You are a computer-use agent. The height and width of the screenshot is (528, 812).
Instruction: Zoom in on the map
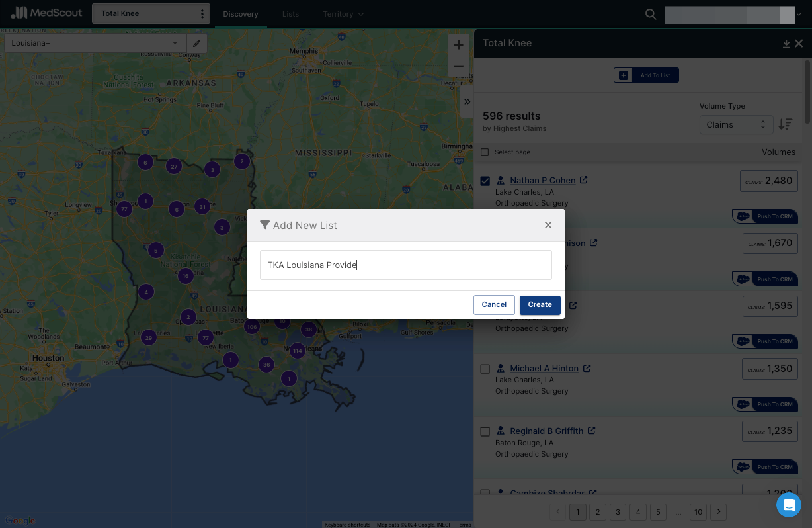click(x=458, y=45)
